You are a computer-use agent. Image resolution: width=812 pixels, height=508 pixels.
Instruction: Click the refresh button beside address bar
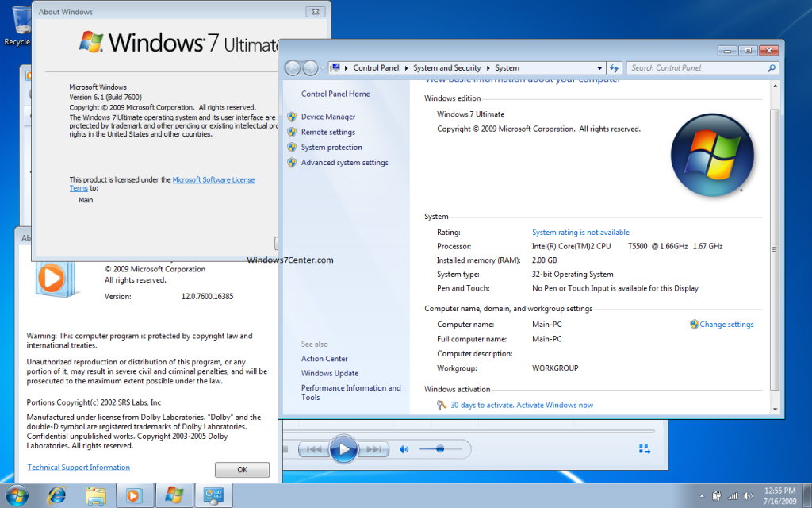pyautogui.click(x=615, y=68)
